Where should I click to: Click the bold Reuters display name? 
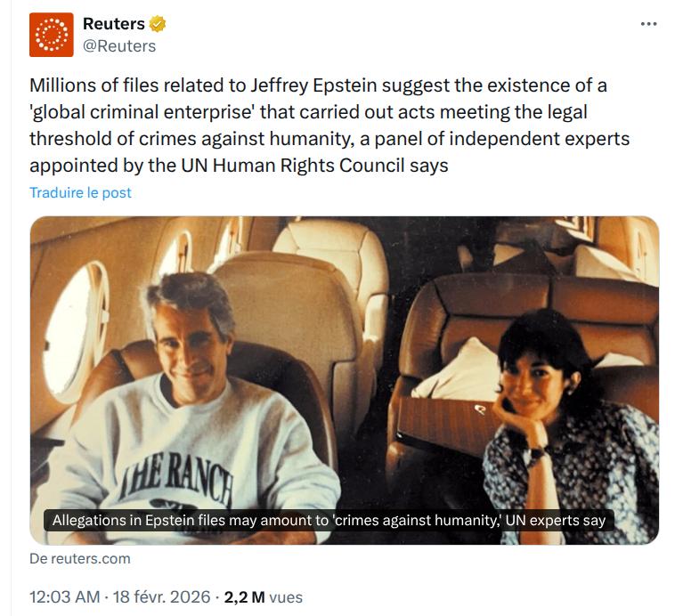tap(113, 24)
